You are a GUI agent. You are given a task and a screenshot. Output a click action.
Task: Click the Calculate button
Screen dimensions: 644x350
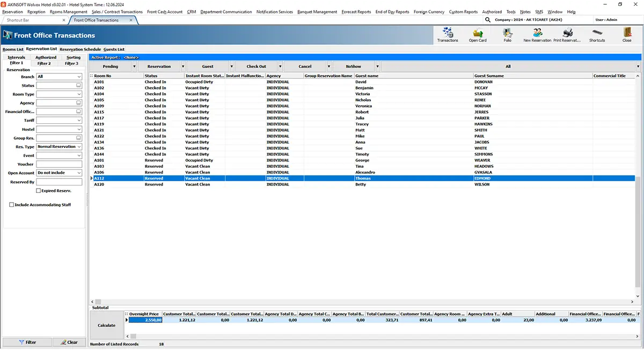pos(106,325)
